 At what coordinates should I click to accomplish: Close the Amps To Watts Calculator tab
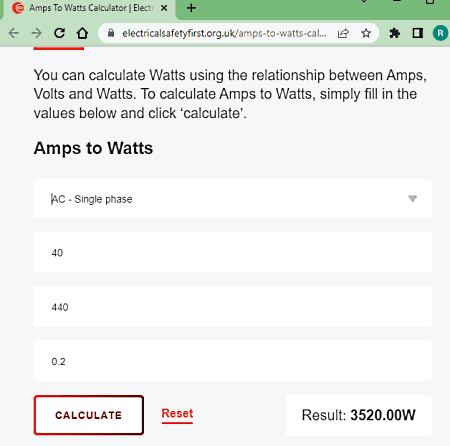[164, 8]
